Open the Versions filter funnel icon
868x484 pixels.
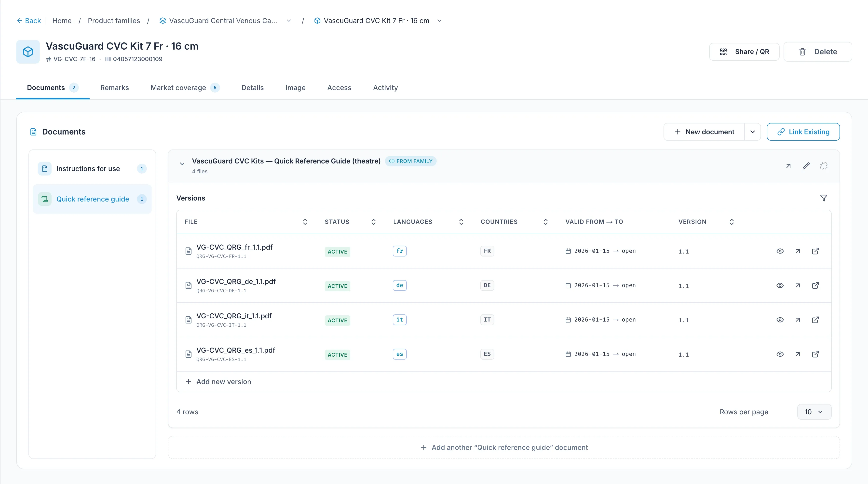coord(824,198)
